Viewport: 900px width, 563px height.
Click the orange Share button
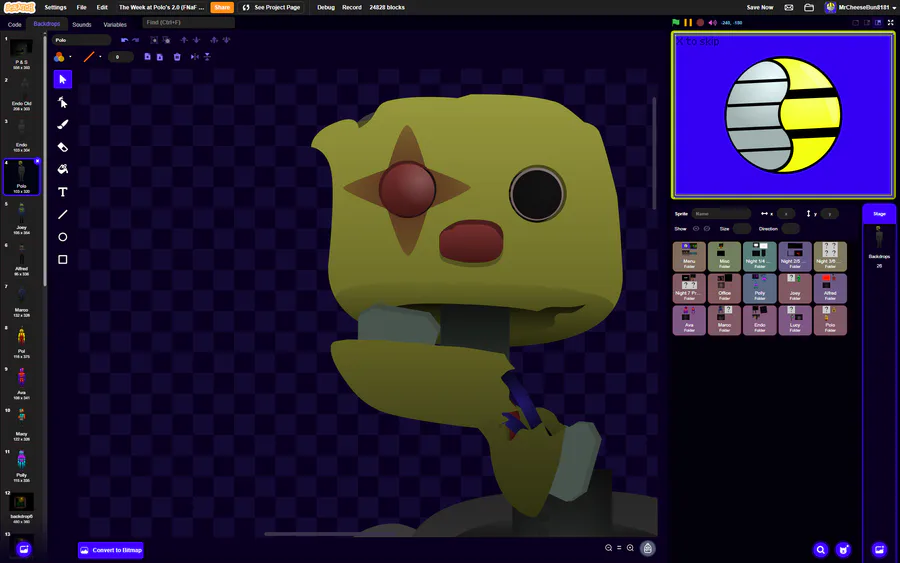[222, 7]
